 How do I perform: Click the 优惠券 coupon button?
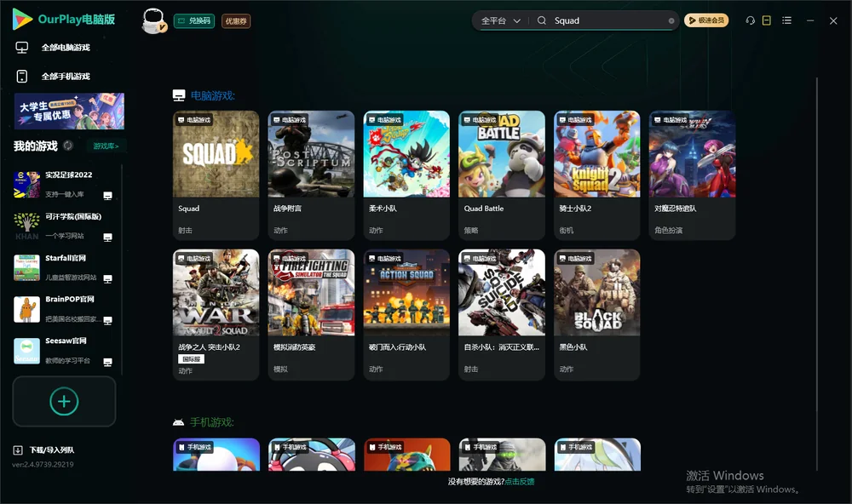236,21
